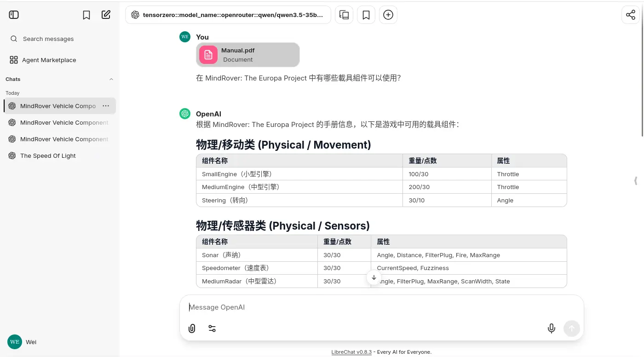Start voice input with the microphone
This screenshot has height=357, width=644.
[551, 328]
